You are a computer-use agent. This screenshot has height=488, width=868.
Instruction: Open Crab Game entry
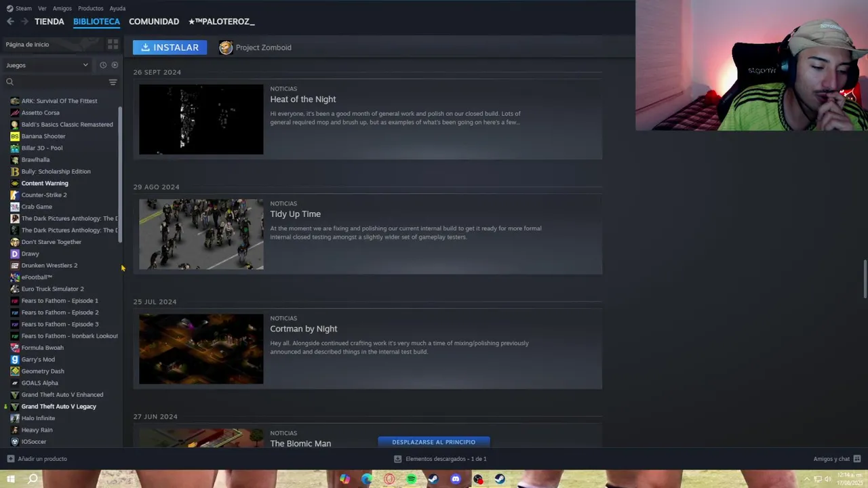click(37, 207)
